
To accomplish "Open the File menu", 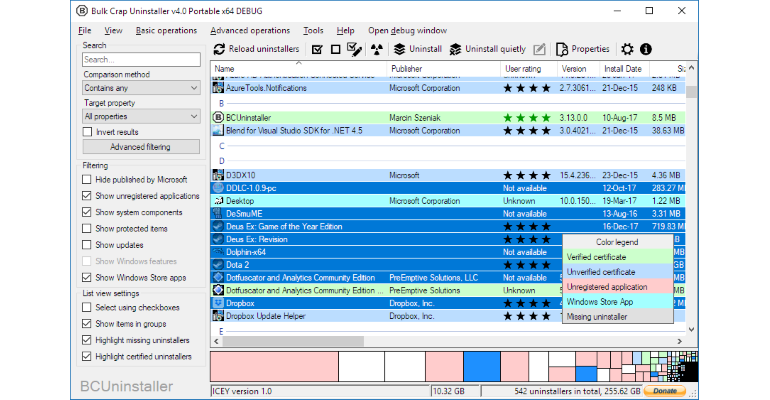I will [84, 30].
